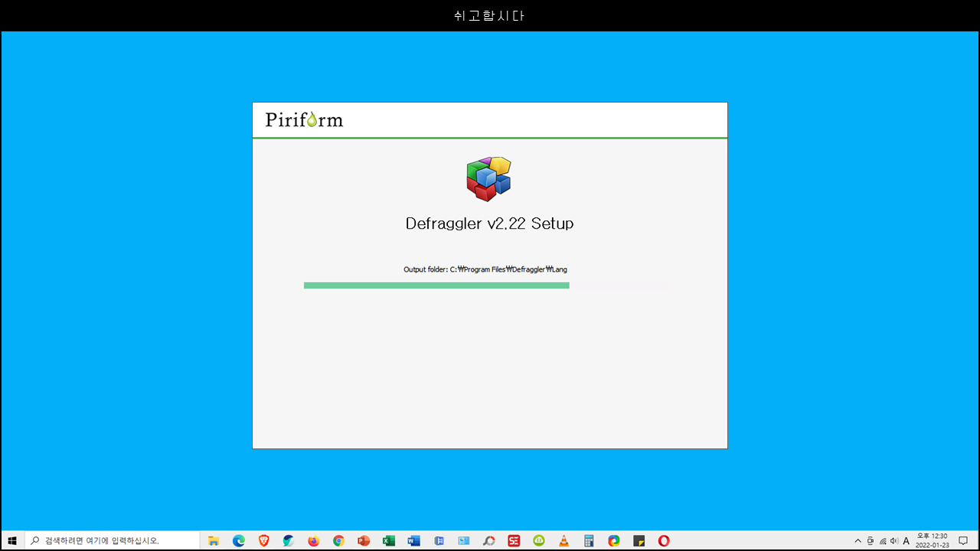Open the green round app on the taskbar
Screen dimensions: 980x551
[x=539, y=540]
